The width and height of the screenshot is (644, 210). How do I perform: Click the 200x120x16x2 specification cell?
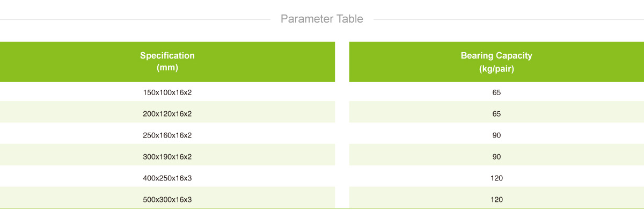167,114
